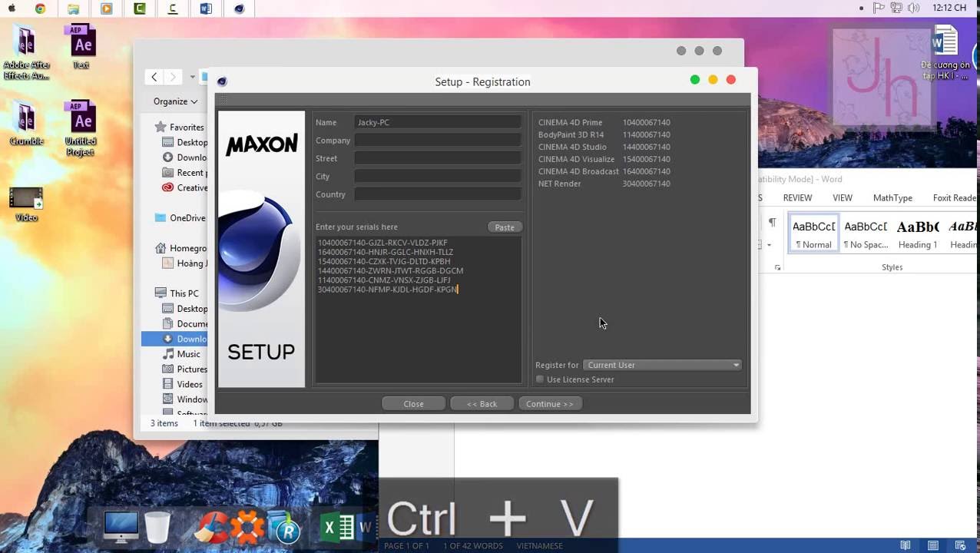Viewport: 980px width, 553px height.
Task: Select Videos under This PC in Explorer
Action: click(182, 384)
